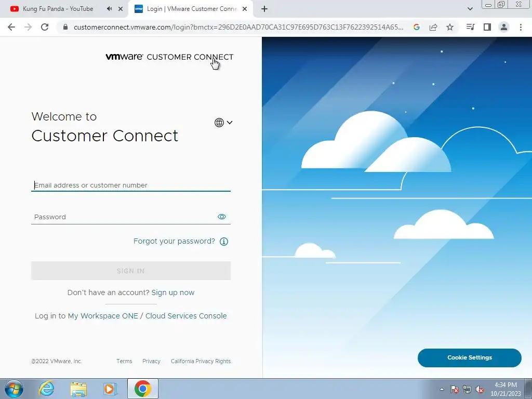Focus the email address or customer number field
This screenshot has height=399, width=532.
[130, 185]
